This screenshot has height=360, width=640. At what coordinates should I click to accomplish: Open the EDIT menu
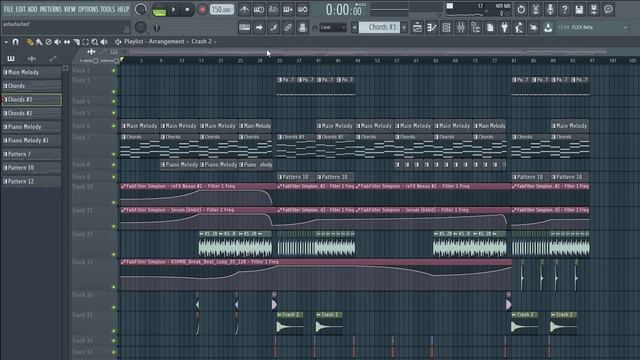20,9
